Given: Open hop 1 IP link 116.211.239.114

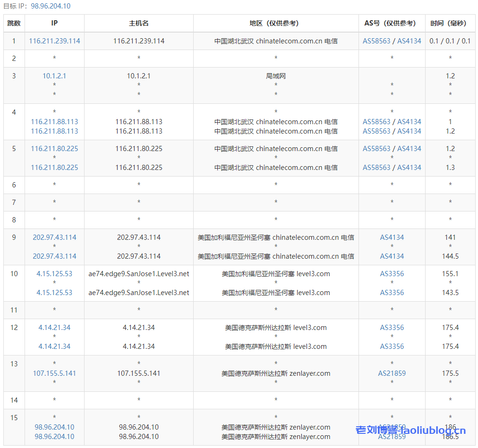Looking at the screenshot, I should click(54, 41).
